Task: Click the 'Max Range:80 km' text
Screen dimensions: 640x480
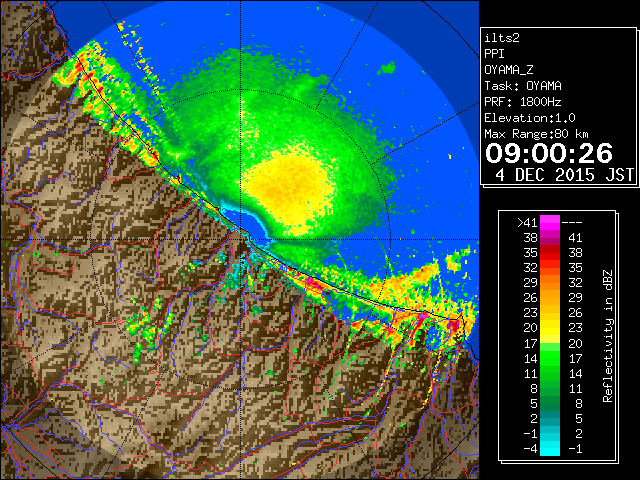Action: [536, 134]
